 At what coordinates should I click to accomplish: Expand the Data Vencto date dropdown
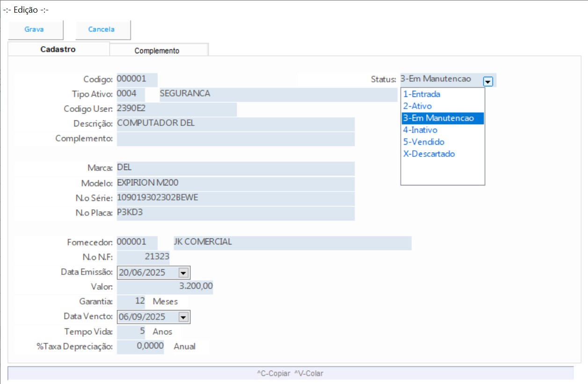(x=183, y=317)
